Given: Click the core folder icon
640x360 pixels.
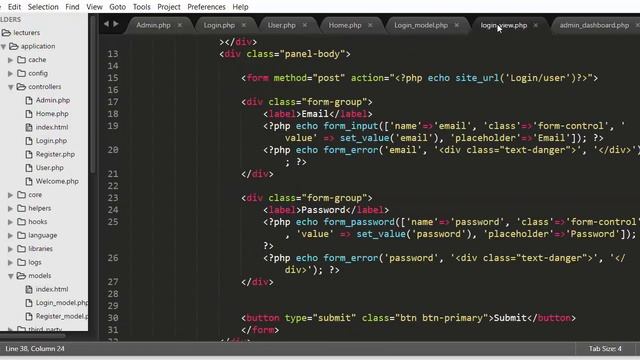Looking at the screenshot, I should coord(22,195).
